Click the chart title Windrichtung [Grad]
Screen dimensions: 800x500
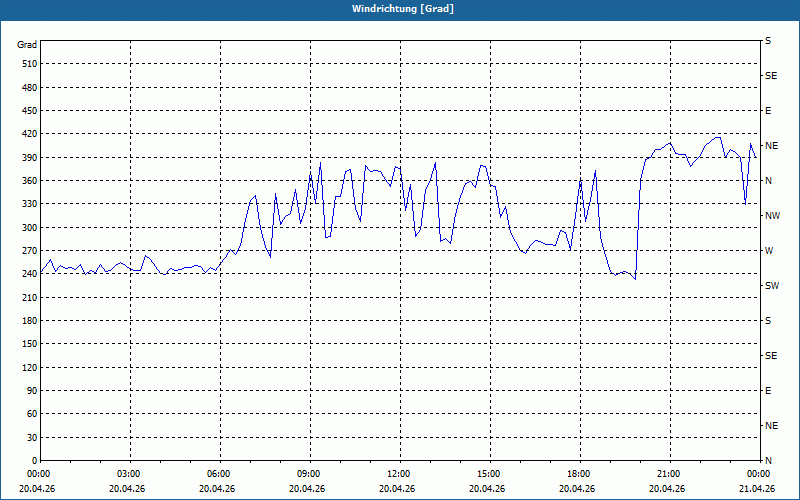click(403, 9)
